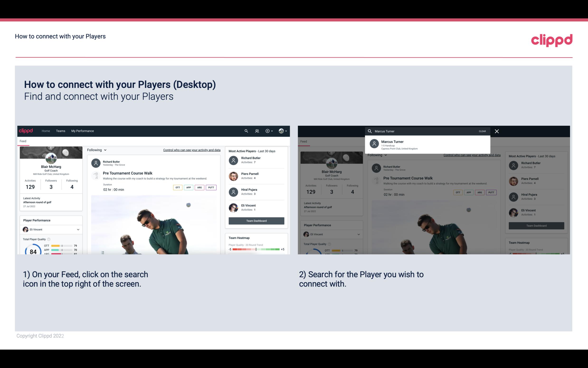Click the OTT performance category icon
The image size is (588, 368).
[x=177, y=187]
